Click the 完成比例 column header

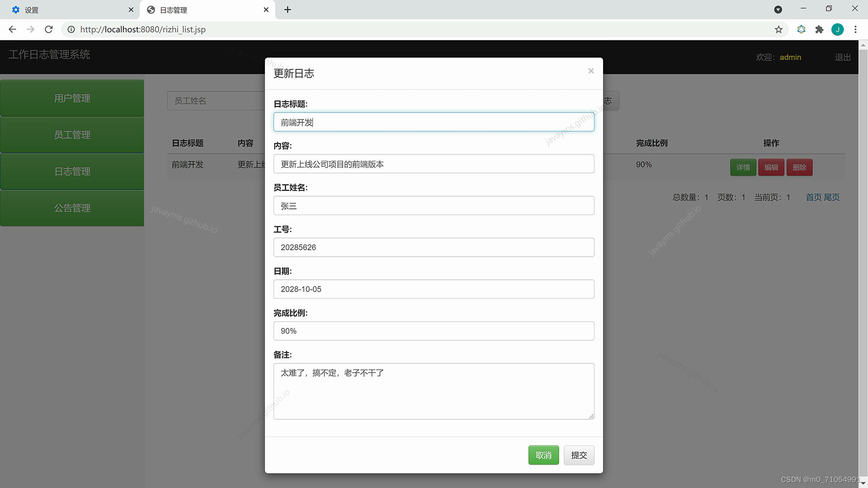pos(652,143)
